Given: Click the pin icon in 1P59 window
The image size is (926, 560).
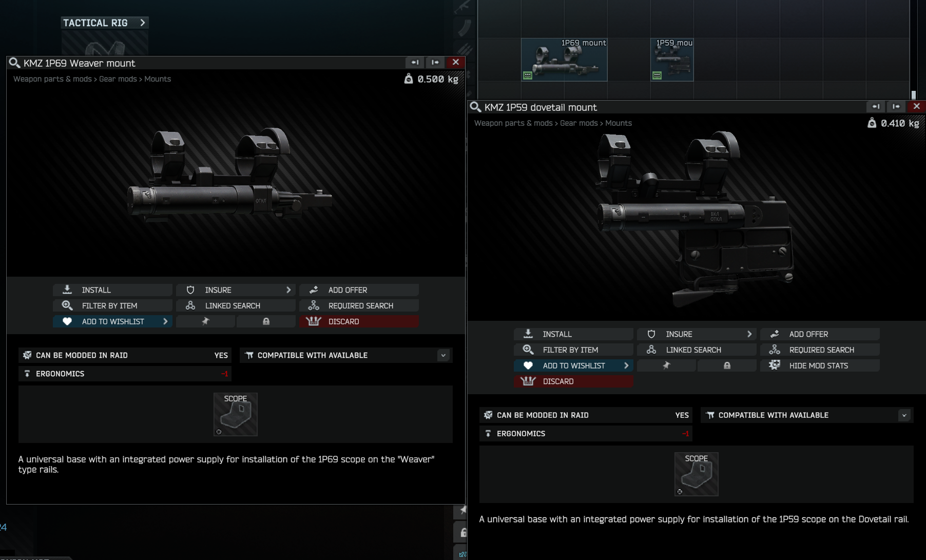Looking at the screenshot, I should tap(666, 365).
